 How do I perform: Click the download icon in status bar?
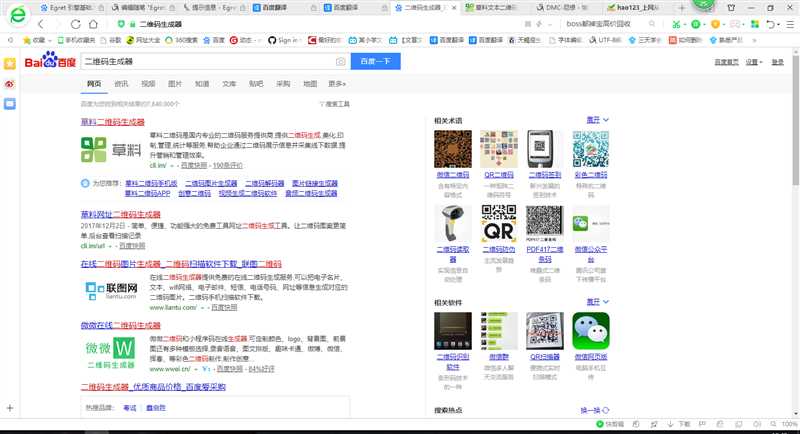coord(670,424)
